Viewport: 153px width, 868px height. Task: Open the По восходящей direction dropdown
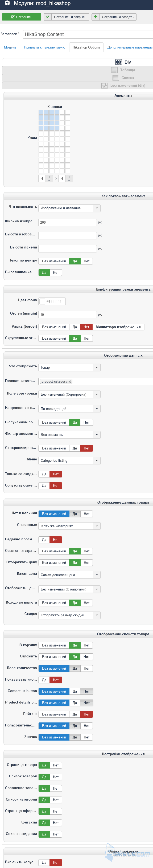(x=69, y=409)
